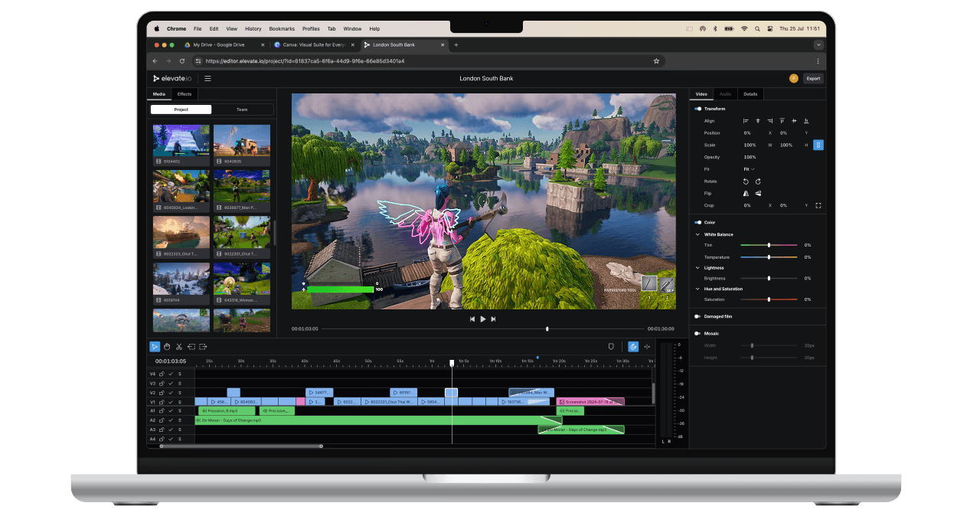
Task: Click the Opacity 100% value field
Action: (x=750, y=157)
